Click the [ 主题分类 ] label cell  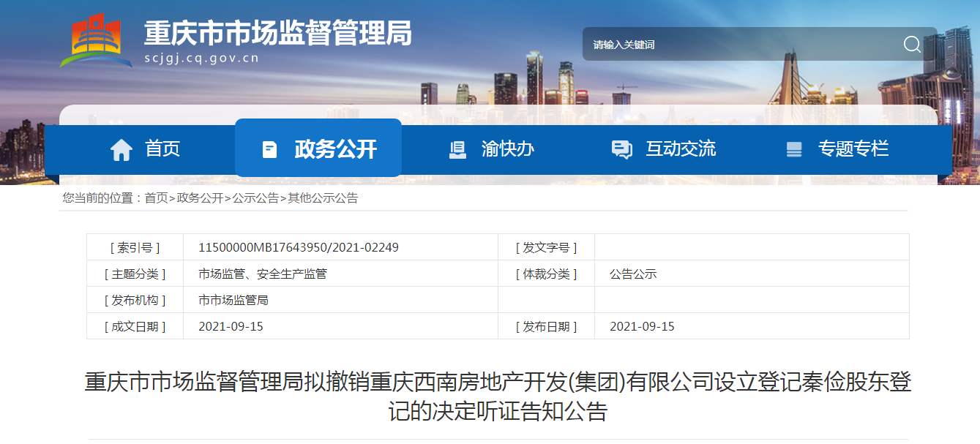click(135, 274)
